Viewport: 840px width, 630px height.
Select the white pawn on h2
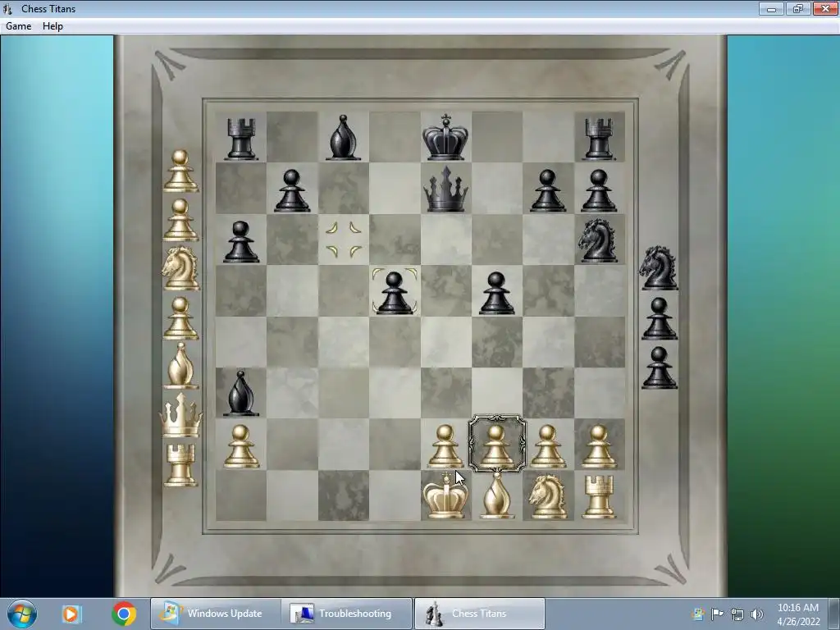(x=598, y=446)
